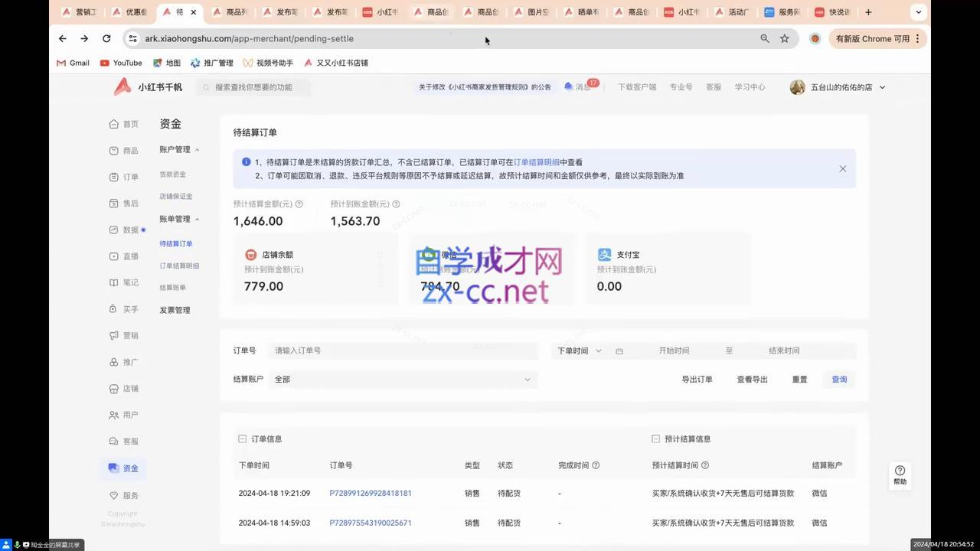Open 学习中心 in the top menu

point(750,86)
